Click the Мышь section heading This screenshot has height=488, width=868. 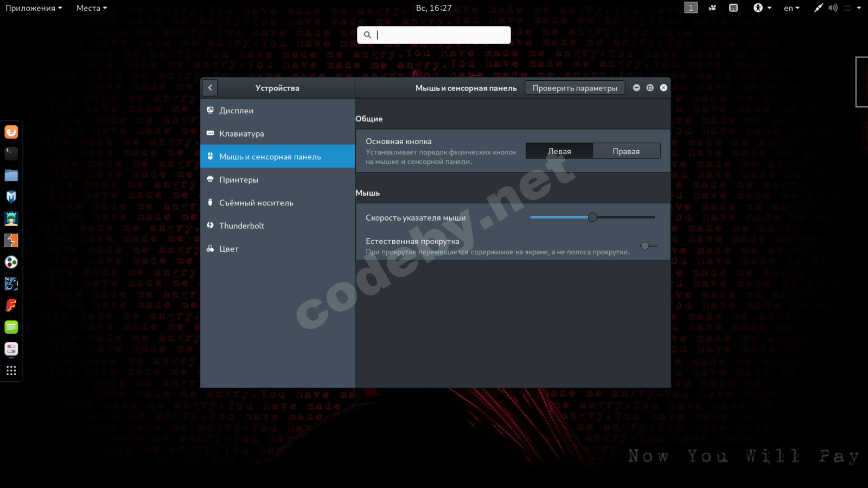(x=367, y=193)
